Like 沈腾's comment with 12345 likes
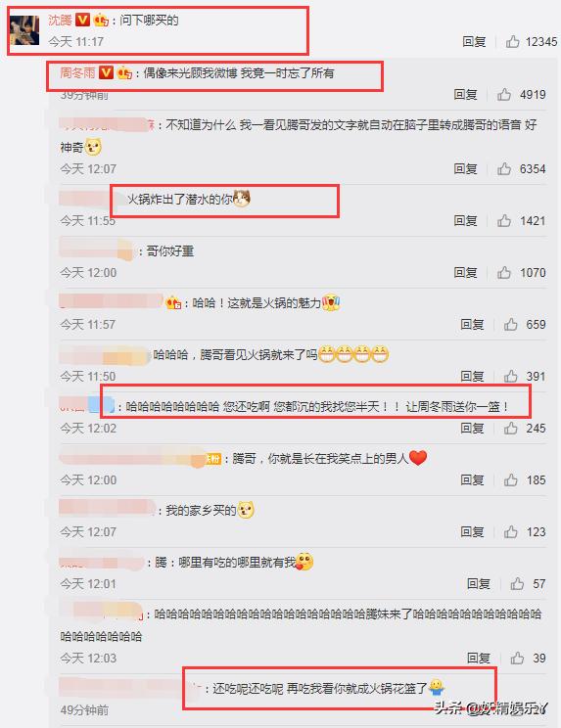This screenshot has width=561, height=728. 513,42
